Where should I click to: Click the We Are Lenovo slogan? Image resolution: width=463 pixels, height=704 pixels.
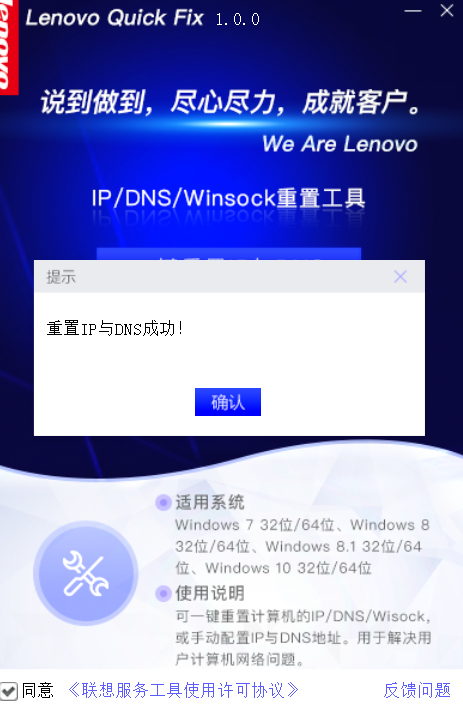pyautogui.click(x=340, y=144)
